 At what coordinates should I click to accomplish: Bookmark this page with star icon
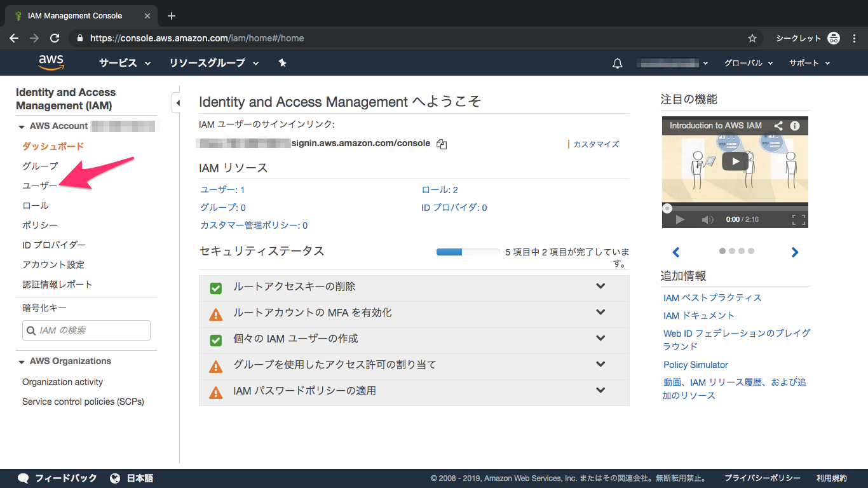point(752,38)
